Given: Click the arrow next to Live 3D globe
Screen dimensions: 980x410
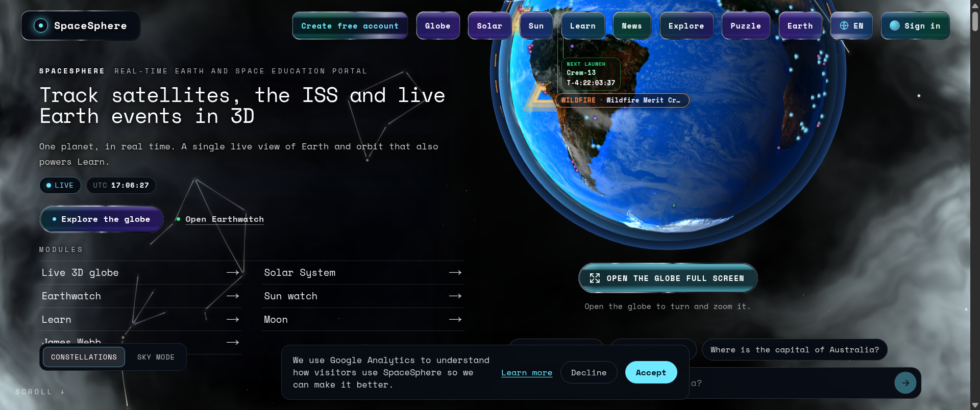Looking at the screenshot, I should [x=233, y=273].
